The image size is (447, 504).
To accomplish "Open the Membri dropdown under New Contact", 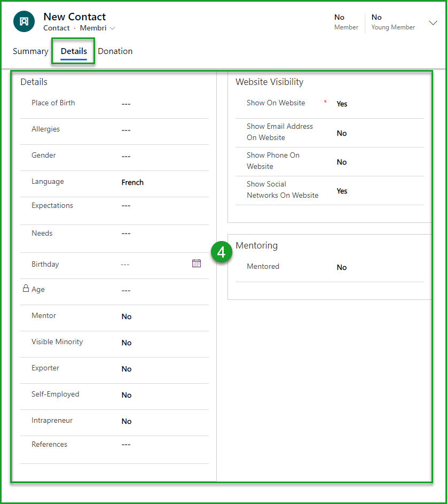I will click(x=97, y=28).
